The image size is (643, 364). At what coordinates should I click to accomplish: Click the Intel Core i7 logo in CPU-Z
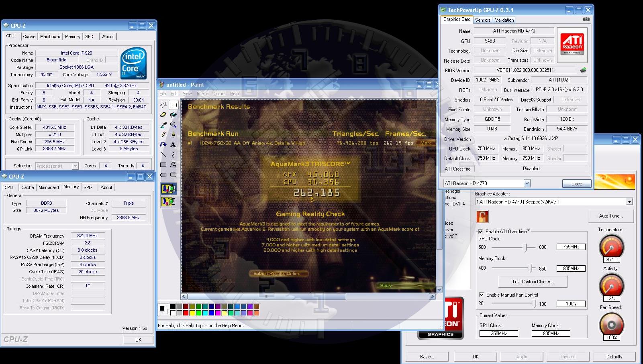point(134,63)
